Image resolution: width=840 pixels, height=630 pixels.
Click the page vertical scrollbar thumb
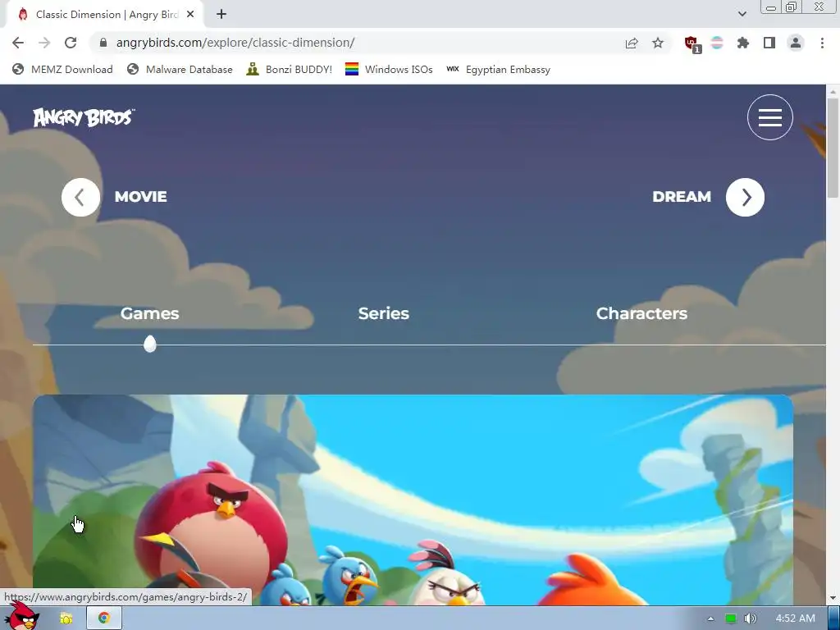(x=833, y=146)
